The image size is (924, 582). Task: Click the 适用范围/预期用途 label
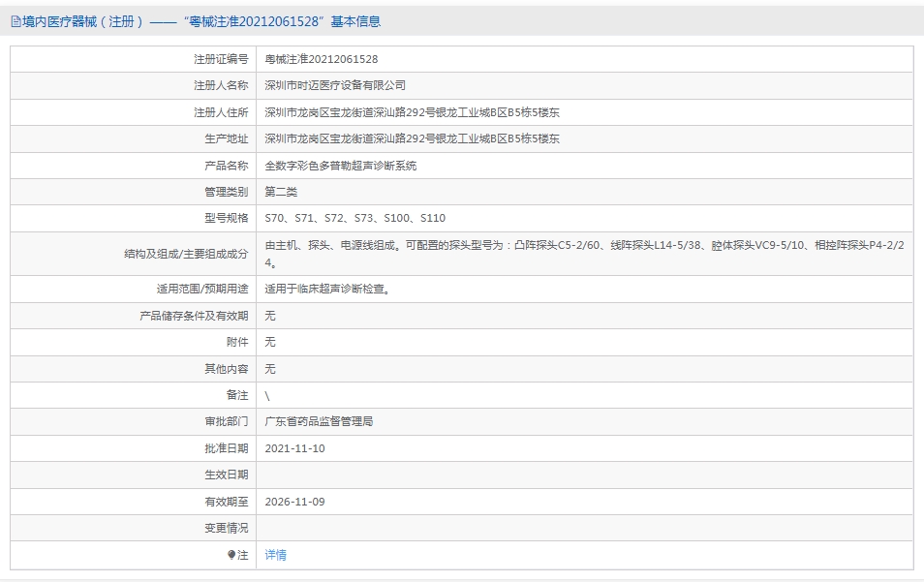coord(202,289)
